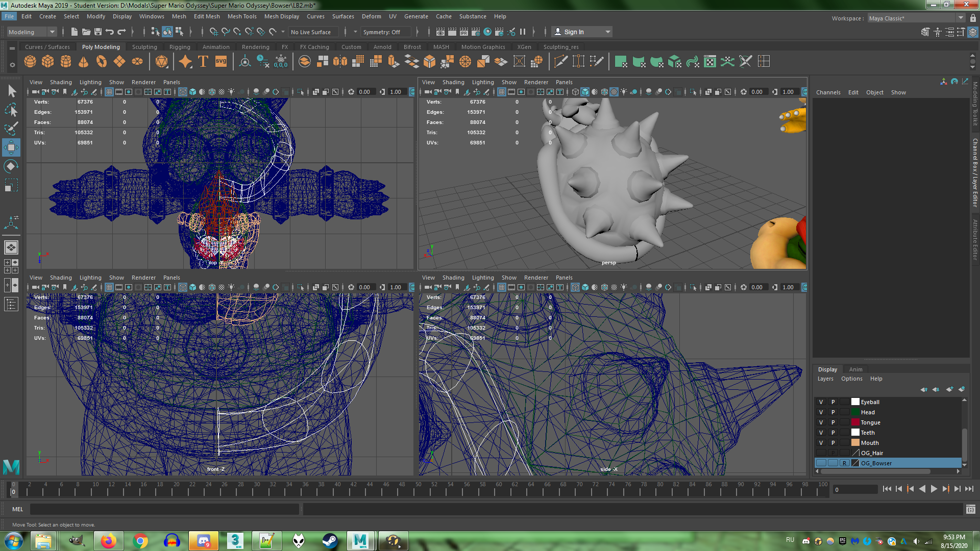The image size is (980, 551).
Task: Toggle playback P box of Eyeball layer
Action: pos(833,402)
